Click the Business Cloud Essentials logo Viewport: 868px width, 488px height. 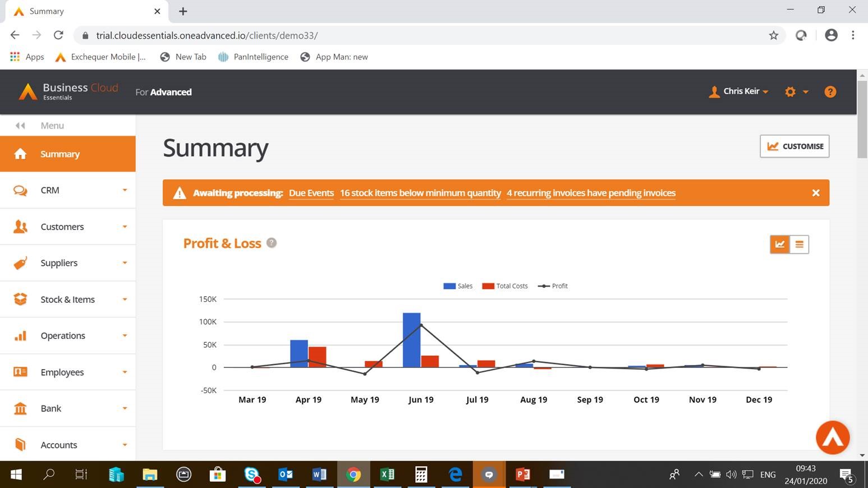[68, 91]
